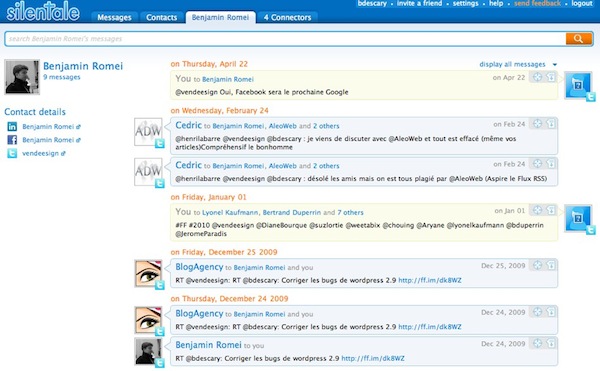Viewport: 600px width, 371px height.
Task: Click crosshair icon on the Jan 01 message
Action: click(x=537, y=210)
